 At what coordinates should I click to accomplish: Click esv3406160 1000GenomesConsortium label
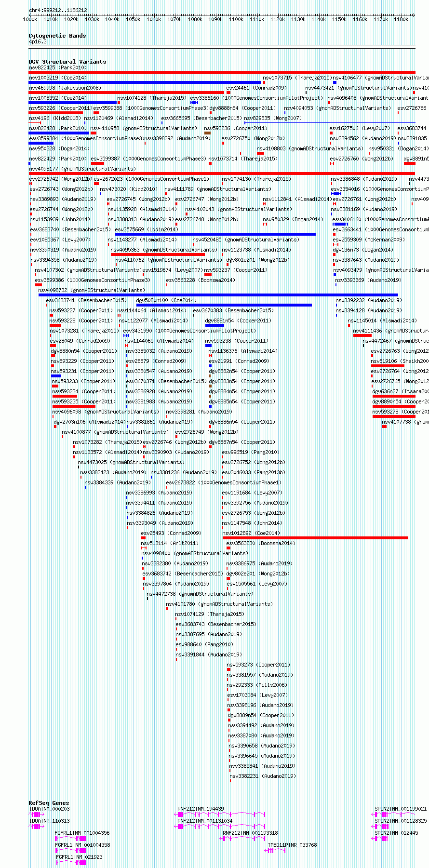(380, 220)
